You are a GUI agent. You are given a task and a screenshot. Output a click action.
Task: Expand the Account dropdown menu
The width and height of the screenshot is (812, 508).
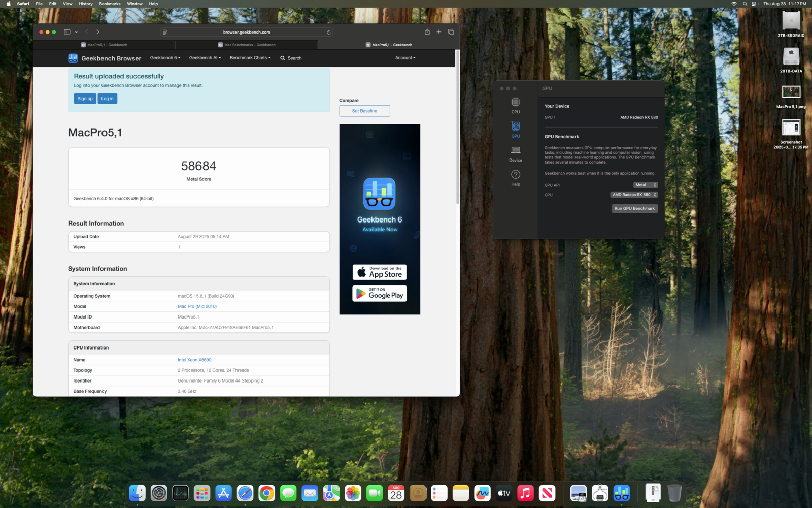[x=405, y=58]
